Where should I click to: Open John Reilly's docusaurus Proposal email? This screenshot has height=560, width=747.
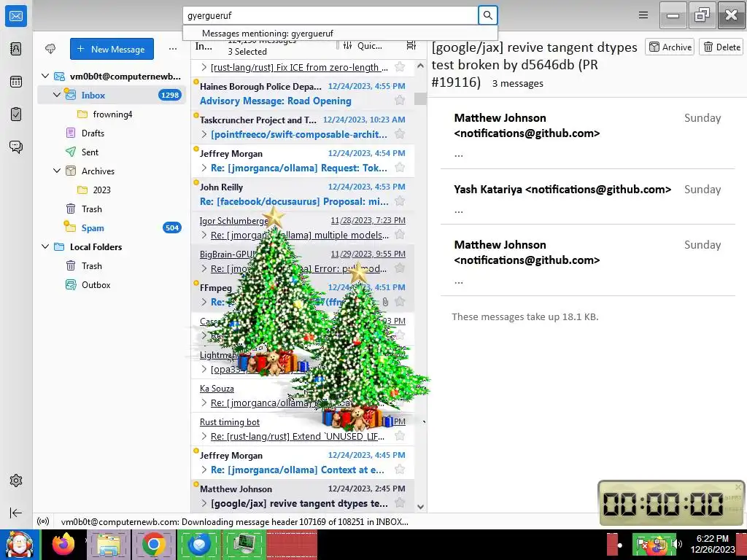(x=303, y=194)
